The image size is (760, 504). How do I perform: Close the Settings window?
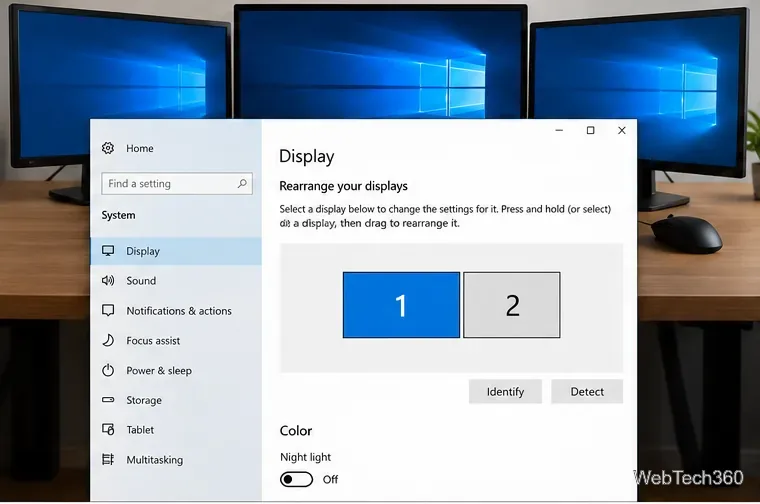(x=622, y=130)
